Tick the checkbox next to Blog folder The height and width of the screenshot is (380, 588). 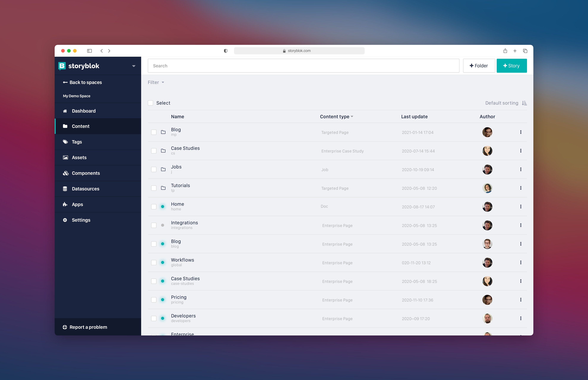(154, 132)
